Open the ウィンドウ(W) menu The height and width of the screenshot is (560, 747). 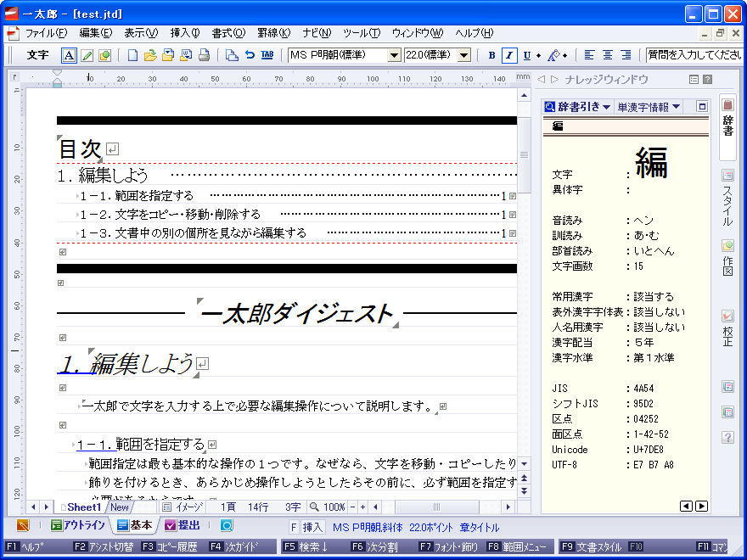(418, 33)
